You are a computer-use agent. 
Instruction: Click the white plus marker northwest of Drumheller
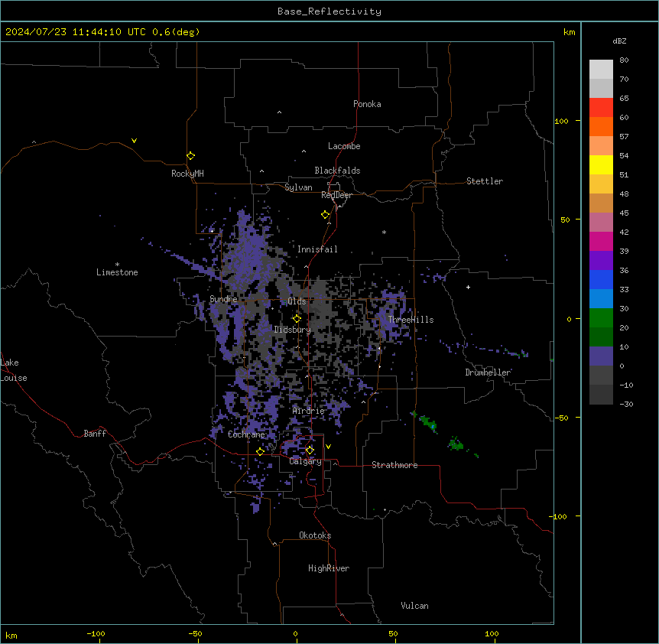pos(468,287)
